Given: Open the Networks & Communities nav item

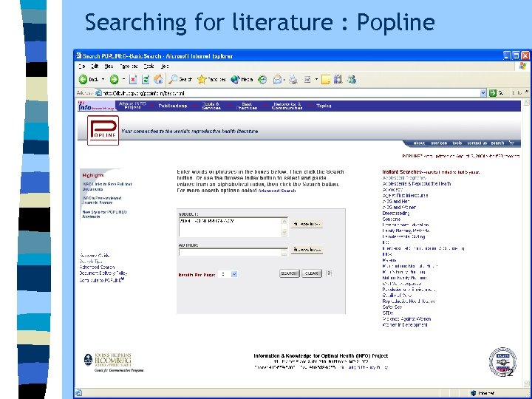Looking at the screenshot, I should coord(287,106).
